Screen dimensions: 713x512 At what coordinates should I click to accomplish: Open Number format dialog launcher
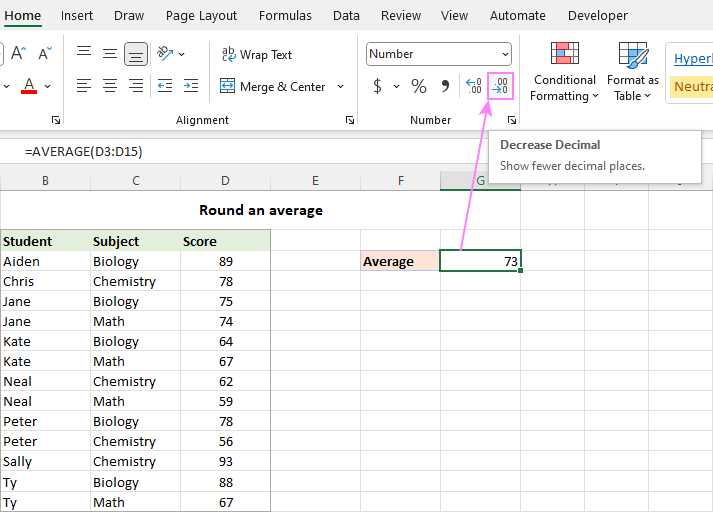512,120
